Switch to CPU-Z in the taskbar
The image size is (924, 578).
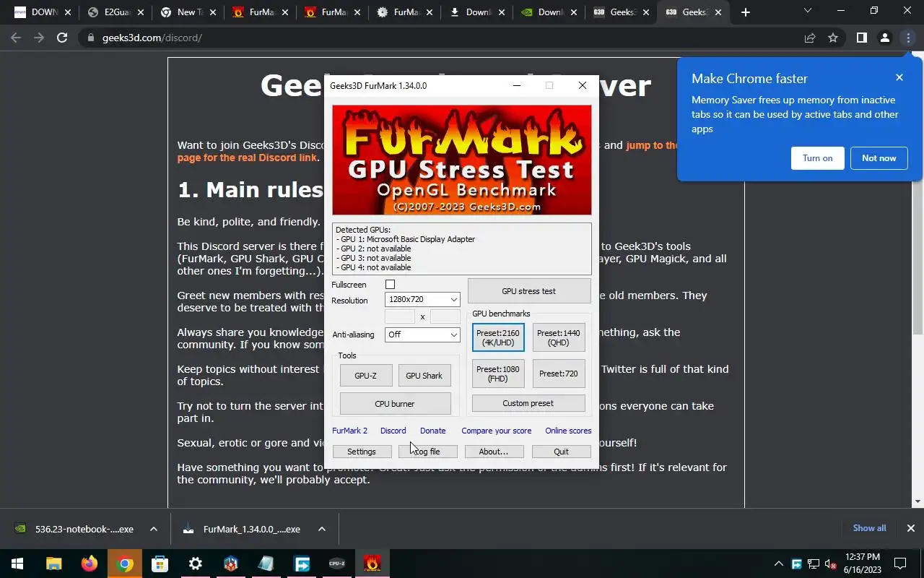coord(337,564)
